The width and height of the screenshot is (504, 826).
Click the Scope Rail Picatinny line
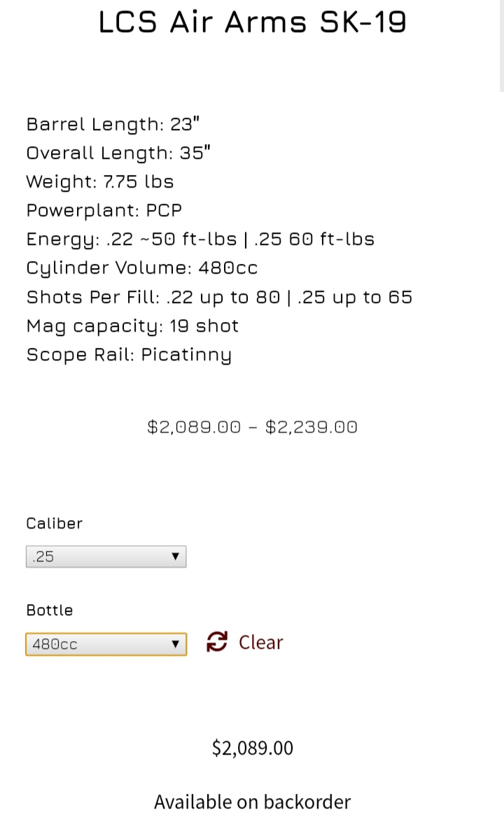click(x=129, y=355)
